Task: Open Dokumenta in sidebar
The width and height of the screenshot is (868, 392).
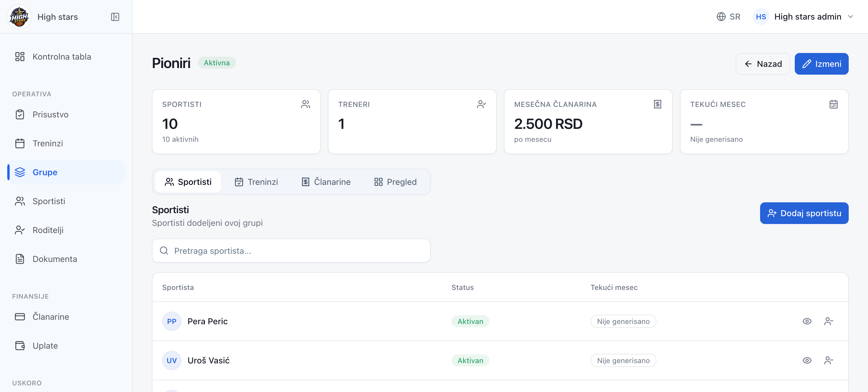Action: coord(66,259)
